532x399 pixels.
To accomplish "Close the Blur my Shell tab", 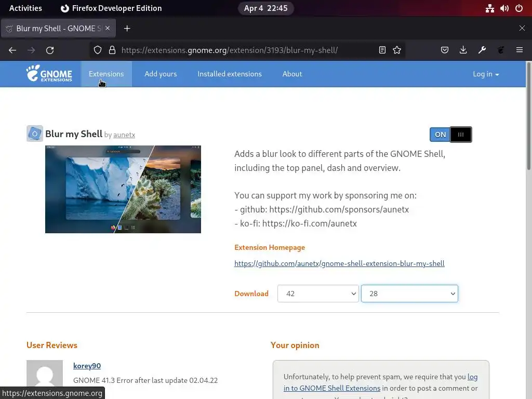I will pos(108,28).
